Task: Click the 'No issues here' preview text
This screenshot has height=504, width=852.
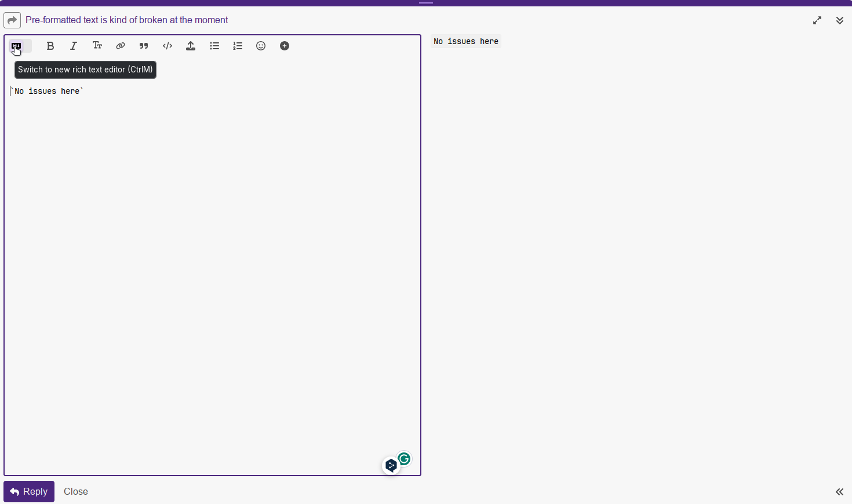Action: point(466,41)
